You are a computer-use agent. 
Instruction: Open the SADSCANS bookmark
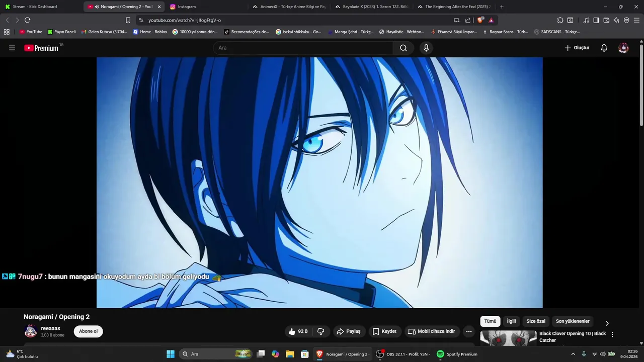pyautogui.click(x=557, y=32)
